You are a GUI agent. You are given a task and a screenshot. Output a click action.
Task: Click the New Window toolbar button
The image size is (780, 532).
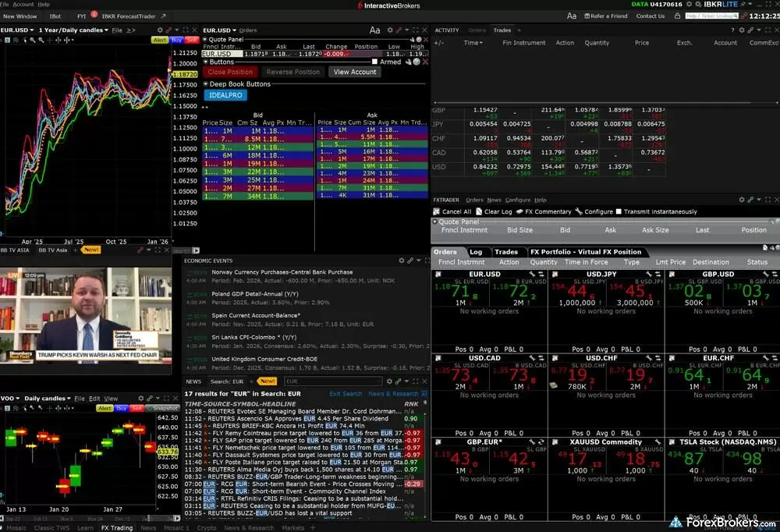[x=20, y=16]
